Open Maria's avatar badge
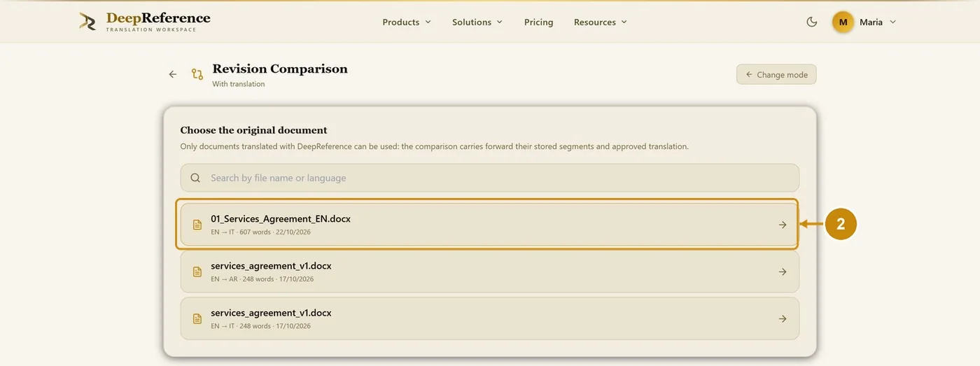 point(843,22)
